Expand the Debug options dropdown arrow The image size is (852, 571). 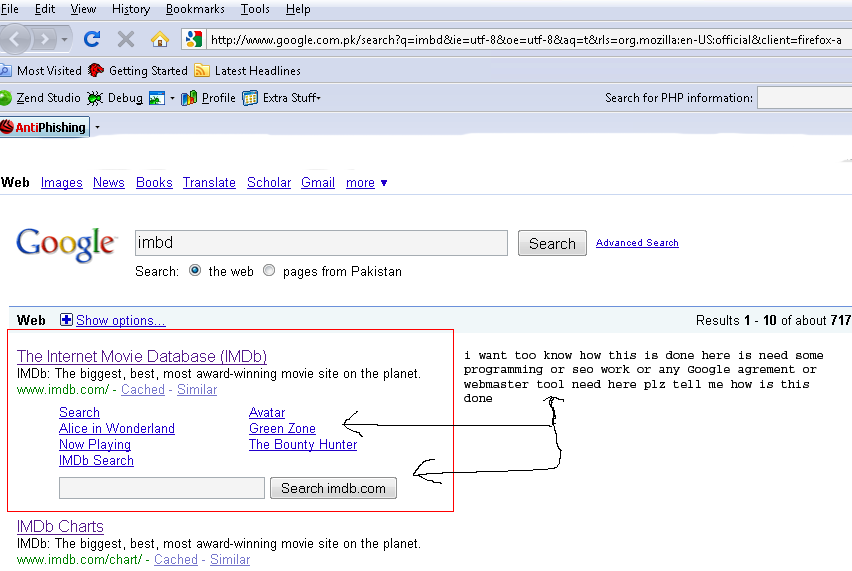click(172, 98)
